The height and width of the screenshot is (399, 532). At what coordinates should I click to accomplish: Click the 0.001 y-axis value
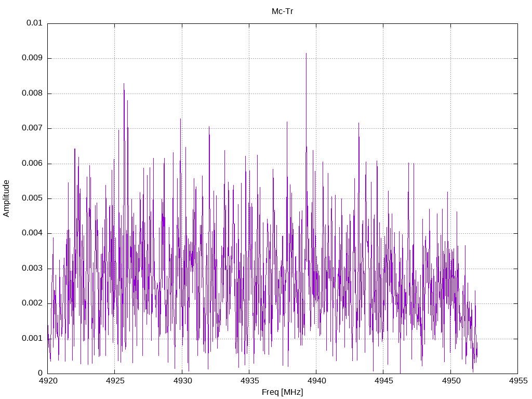pos(32,338)
